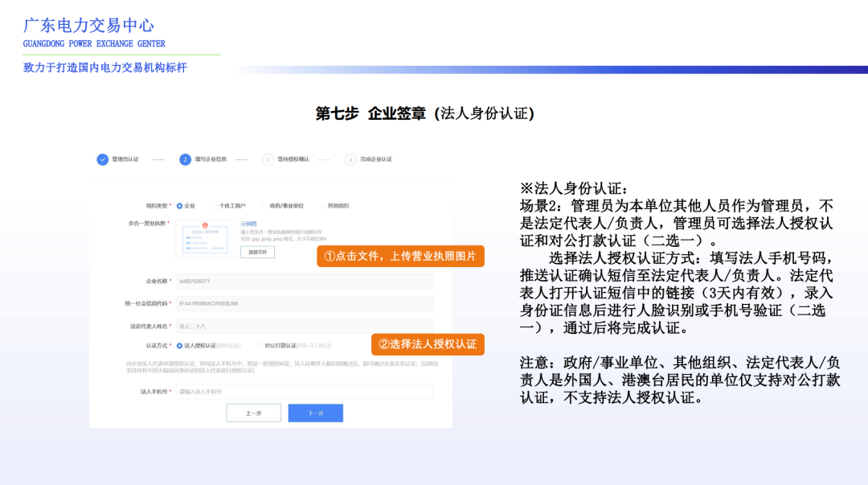The image size is (868, 485).
Task: Click the orange upload instruction callout
Action: click(400, 256)
